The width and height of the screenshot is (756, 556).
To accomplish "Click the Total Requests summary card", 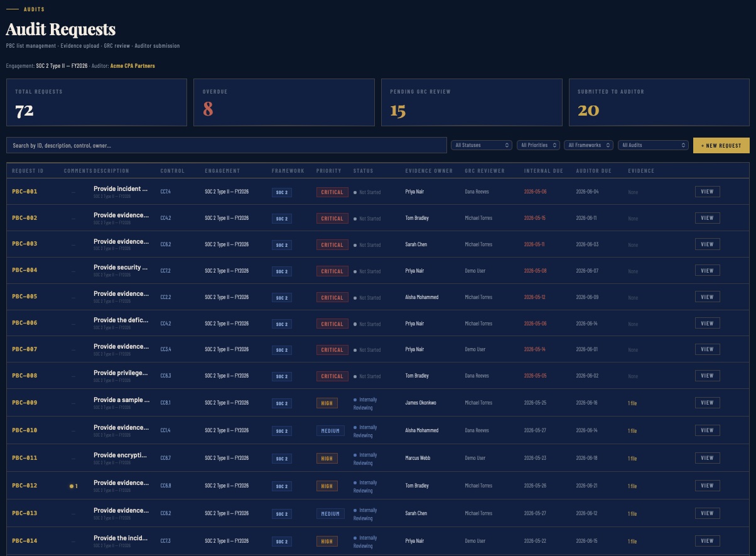I will pyautogui.click(x=97, y=102).
